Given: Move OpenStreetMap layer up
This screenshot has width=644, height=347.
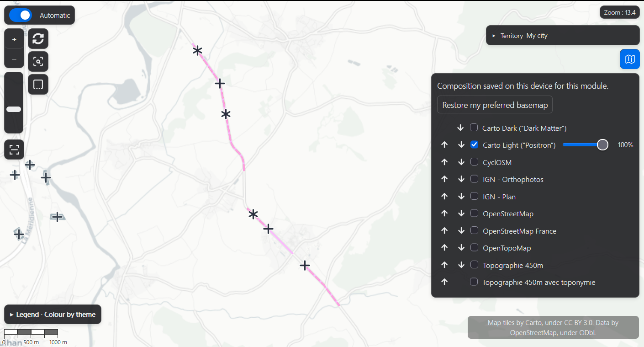Looking at the screenshot, I should pyautogui.click(x=444, y=214).
